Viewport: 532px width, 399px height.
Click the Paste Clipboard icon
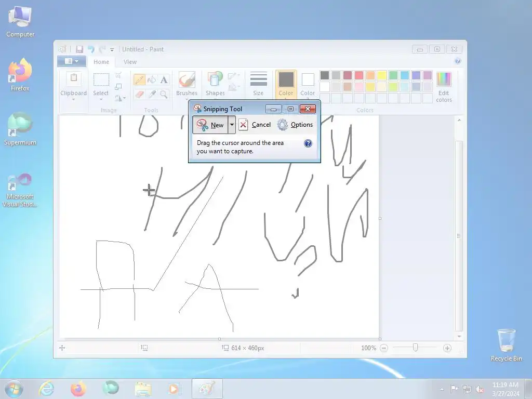coord(74,78)
